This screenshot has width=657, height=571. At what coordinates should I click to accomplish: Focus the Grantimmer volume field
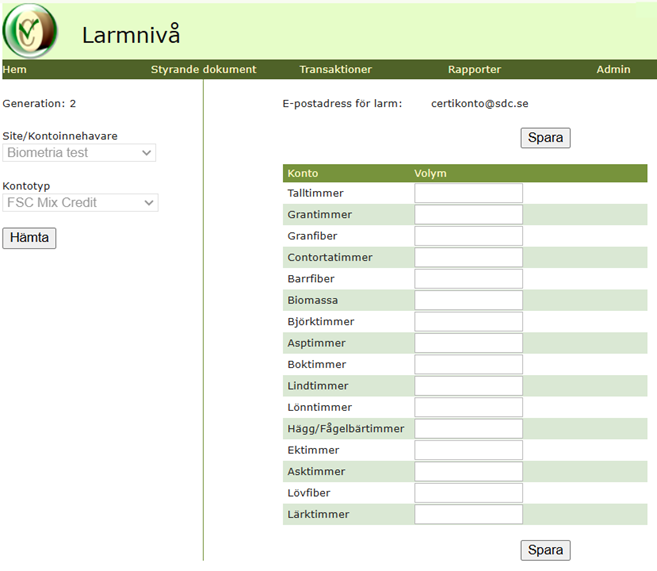point(468,214)
